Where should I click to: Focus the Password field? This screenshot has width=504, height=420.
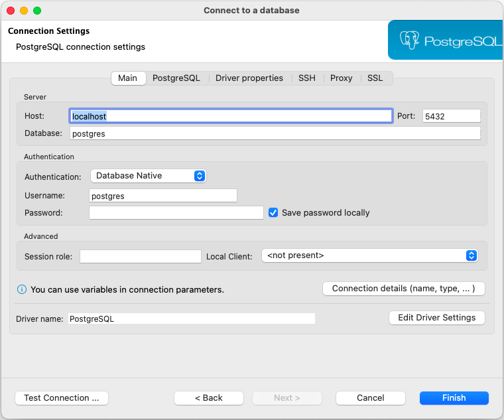[176, 212]
